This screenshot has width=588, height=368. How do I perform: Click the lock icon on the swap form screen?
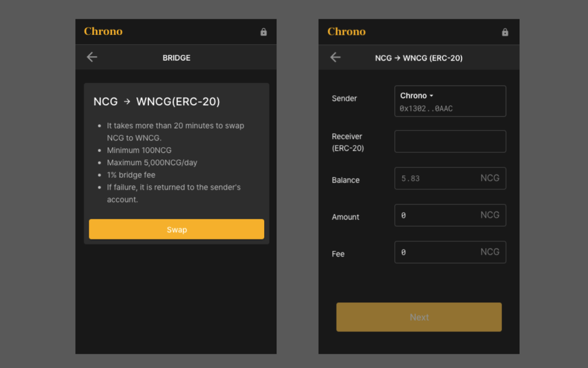click(505, 32)
